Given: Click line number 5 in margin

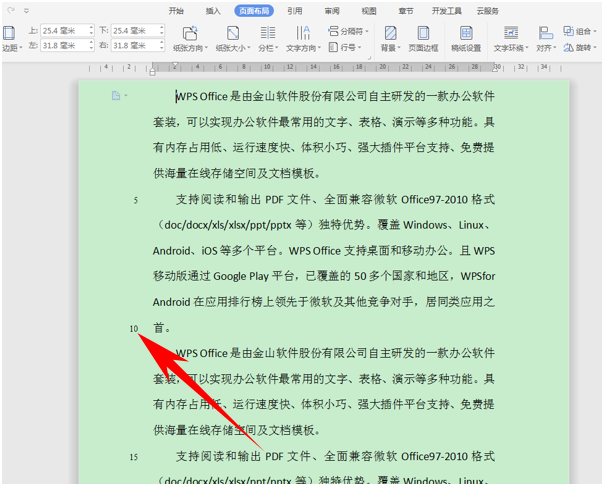Looking at the screenshot, I should pos(136,200).
